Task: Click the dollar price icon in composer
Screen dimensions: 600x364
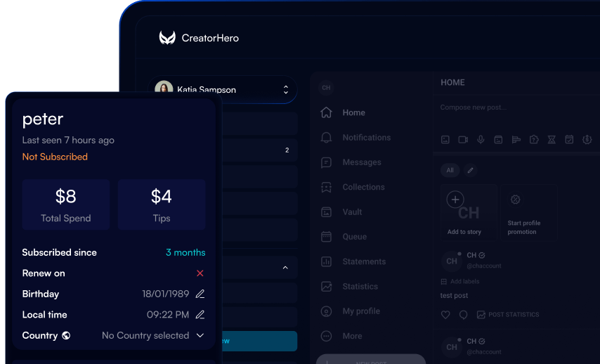Action: click(587, 140)
